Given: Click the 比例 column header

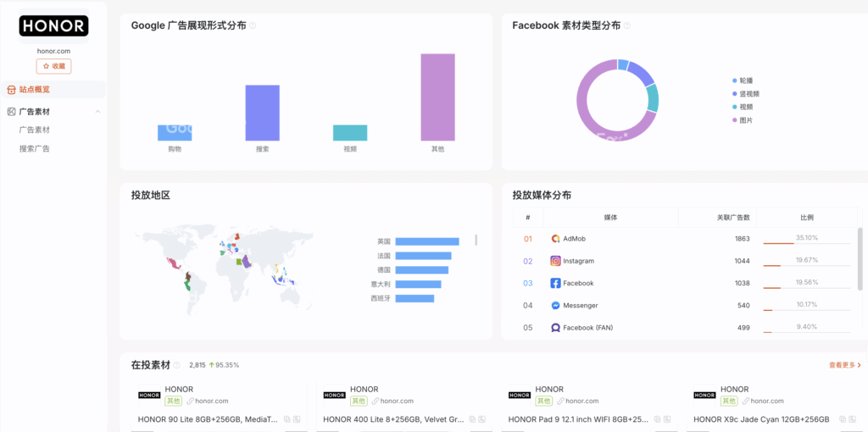Looking at the screenshot, I should (807, 218).
